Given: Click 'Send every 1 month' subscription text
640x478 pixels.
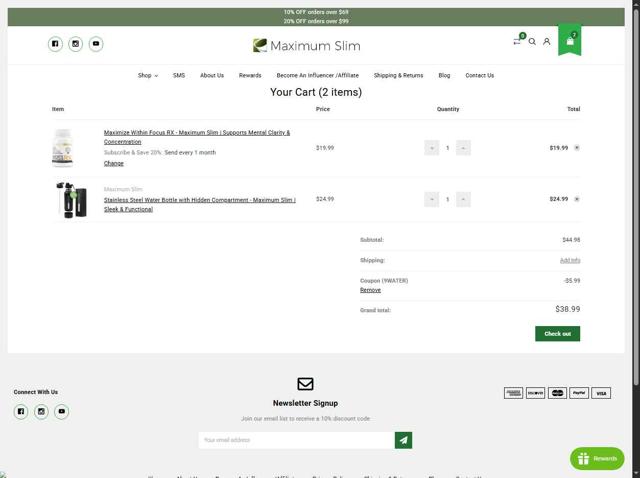Looking at the screenshot, I should click(x=190, y=152).
